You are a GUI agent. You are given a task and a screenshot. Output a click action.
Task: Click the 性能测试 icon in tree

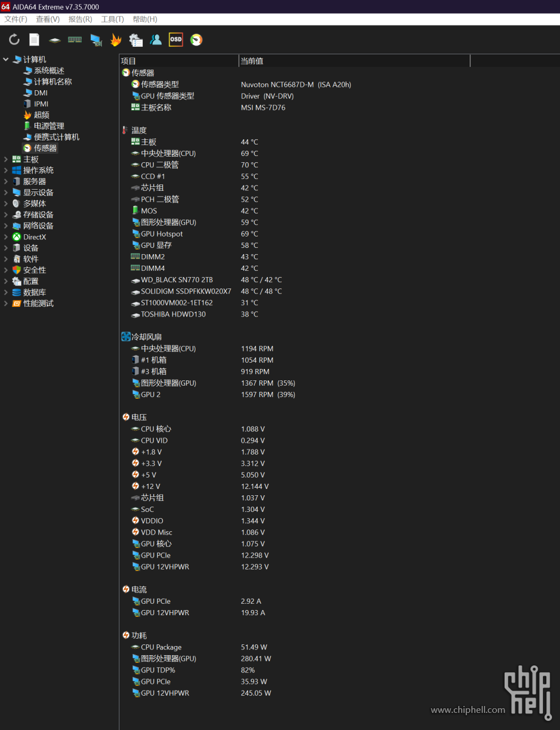[17, 303]
